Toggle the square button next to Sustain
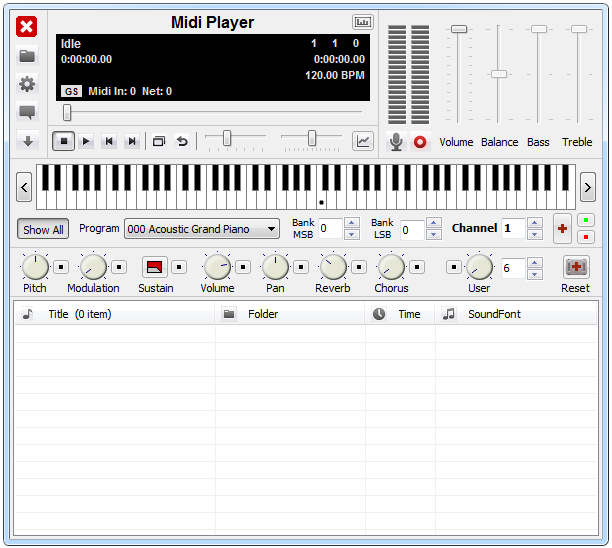 point(179,267)
